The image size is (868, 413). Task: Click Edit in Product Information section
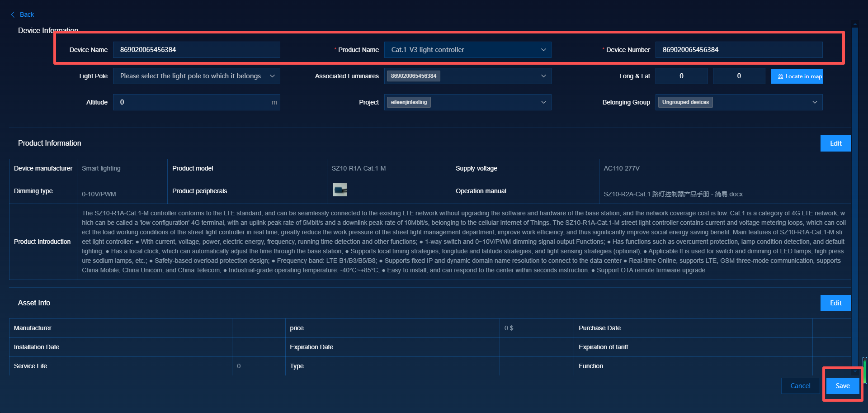point(835,143)
